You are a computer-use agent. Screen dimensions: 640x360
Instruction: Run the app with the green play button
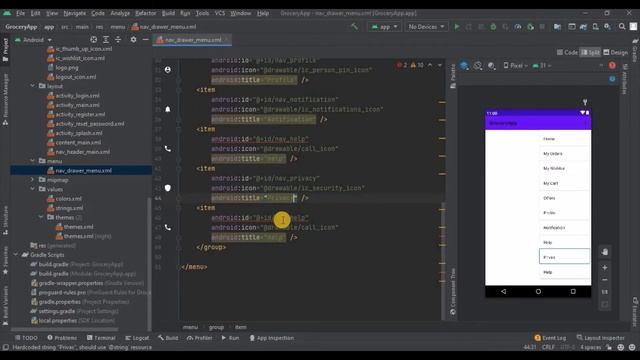click(x=457, y=27)
